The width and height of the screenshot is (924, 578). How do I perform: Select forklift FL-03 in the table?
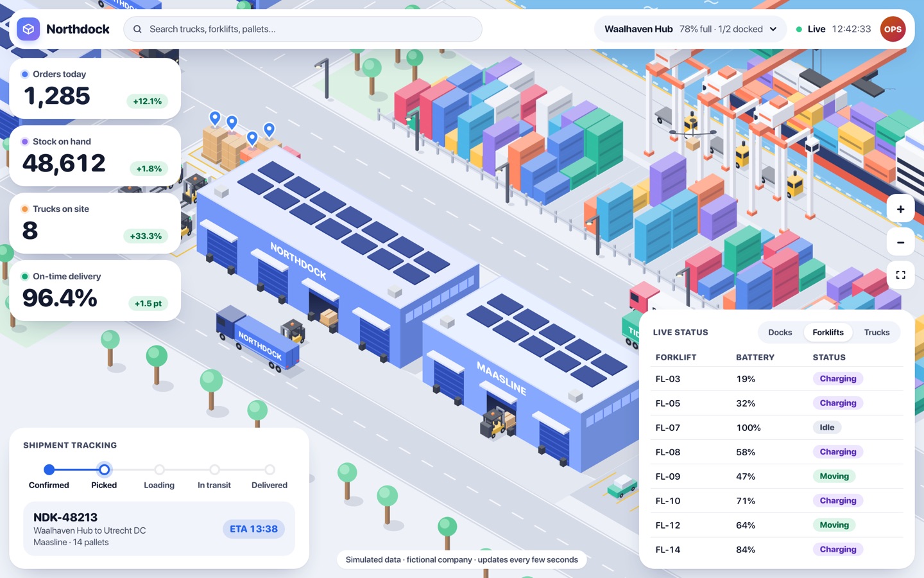pos(777,379)
